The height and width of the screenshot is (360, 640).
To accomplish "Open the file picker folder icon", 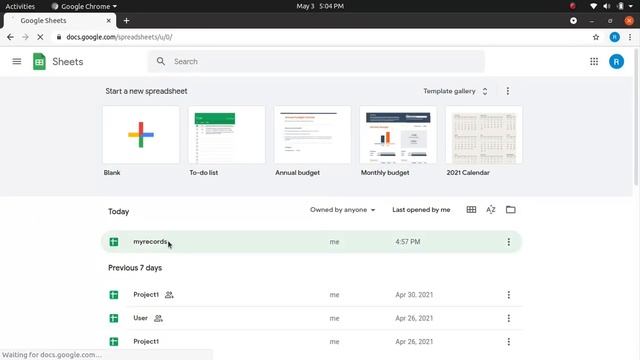I will pos(511,209).
